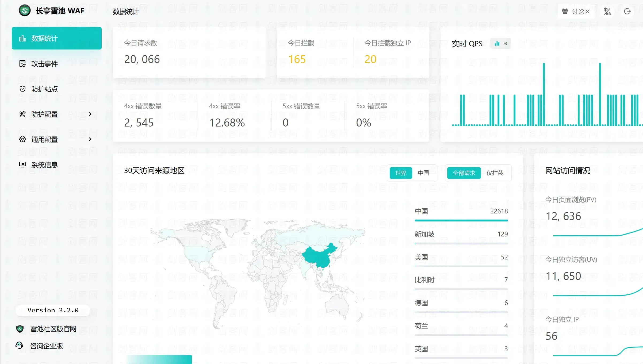Click the 今日请求数 value 20,066
The image size is (643, 364).
coord(142,59)
